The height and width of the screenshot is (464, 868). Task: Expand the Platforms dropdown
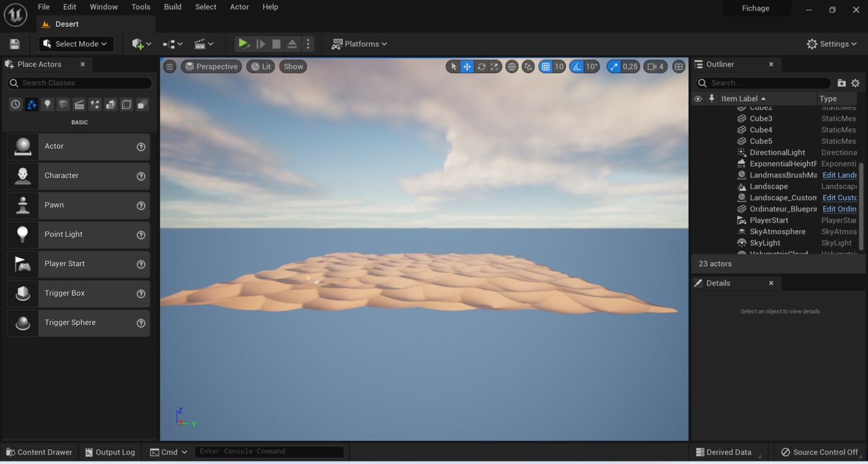359,44
